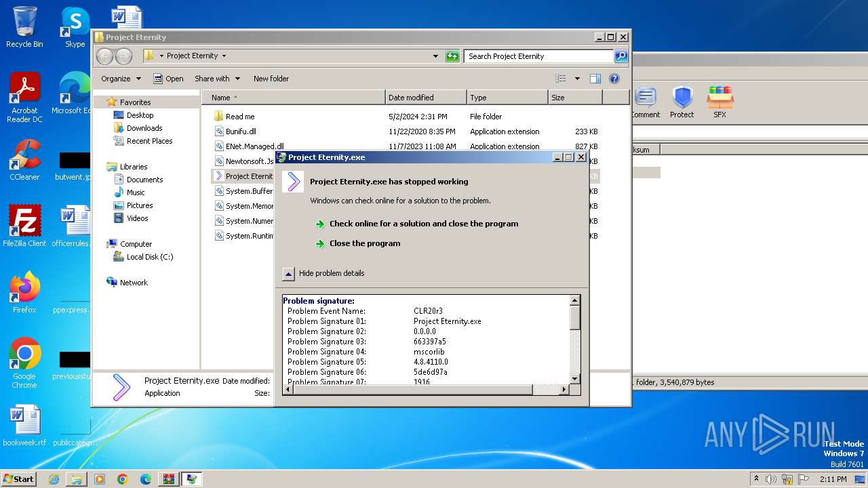The height and width of the screenshot is (488, 868).
Task: Collapse details with Hide problem details arrow
Action: pos(288,274)
